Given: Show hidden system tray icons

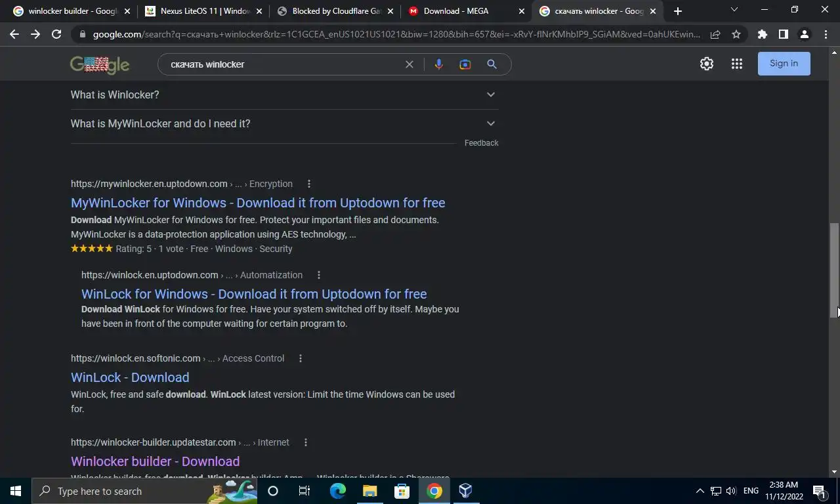Looking at the screenshot, I should 700,491.
